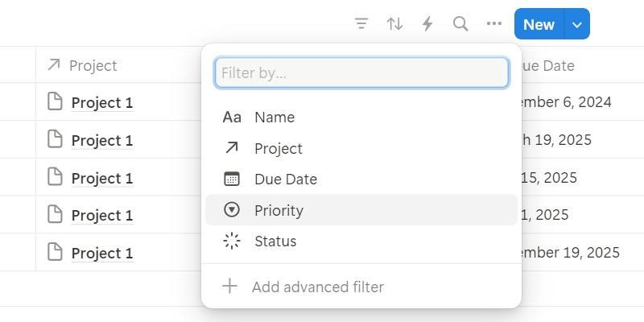Open the search magnifier icon
Viewport: 644px width, 322px height.
(460, 24)
